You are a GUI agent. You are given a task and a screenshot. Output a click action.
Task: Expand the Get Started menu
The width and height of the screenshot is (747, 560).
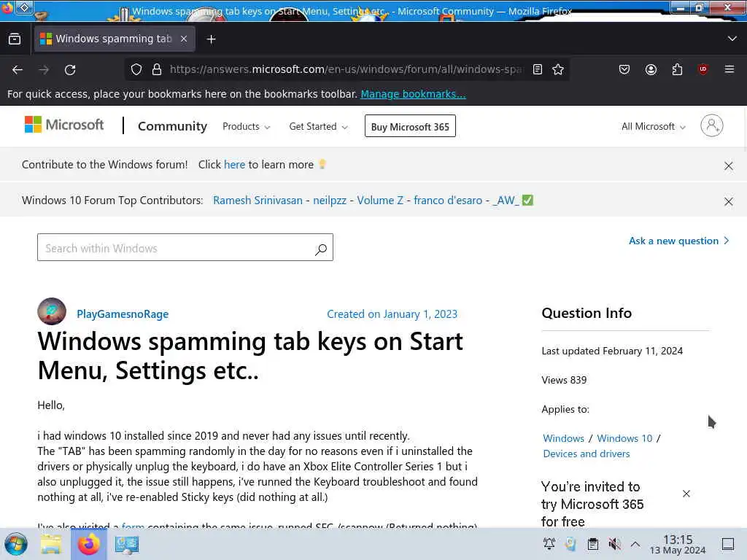click(x=318, y=127)
